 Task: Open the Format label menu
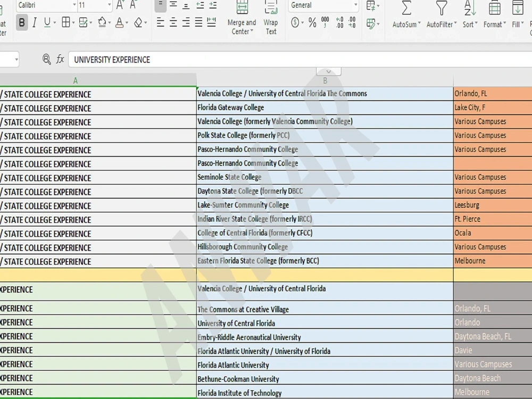[x=495, y=24]
